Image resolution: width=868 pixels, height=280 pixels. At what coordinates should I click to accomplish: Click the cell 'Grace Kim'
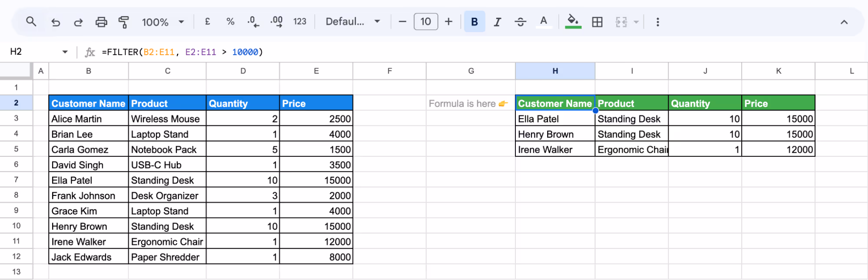[89, 211]
